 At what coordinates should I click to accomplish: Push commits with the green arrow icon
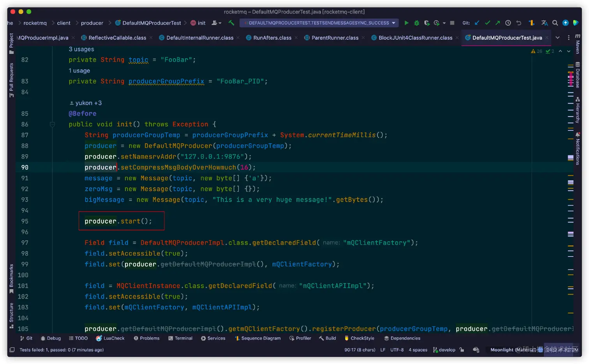coord(497,23)
